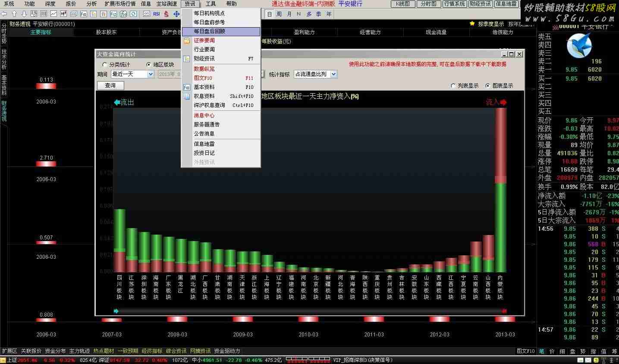Click the back arrow toolbar icon
Viewport: 619px width, 364px height.
click(x=4, y=14)
